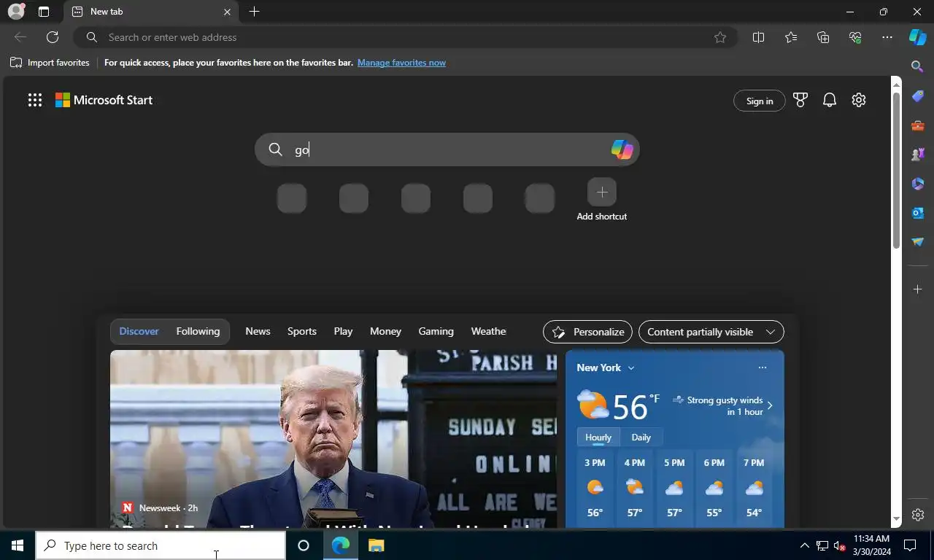Click the Personalize button
This screenshot has width=934, height=560.
(588, 332)
